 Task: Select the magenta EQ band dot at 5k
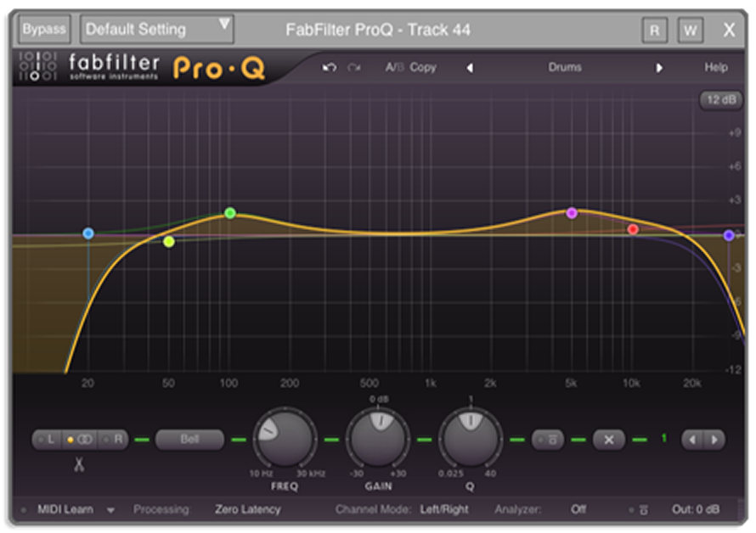[572, 212]
